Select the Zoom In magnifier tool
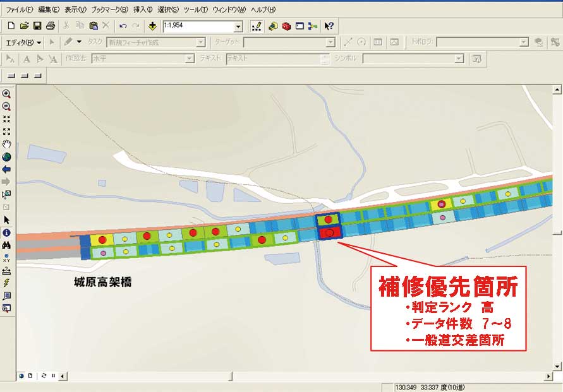The height and width of the screenshot is (392, 563). tap(6, 93)
